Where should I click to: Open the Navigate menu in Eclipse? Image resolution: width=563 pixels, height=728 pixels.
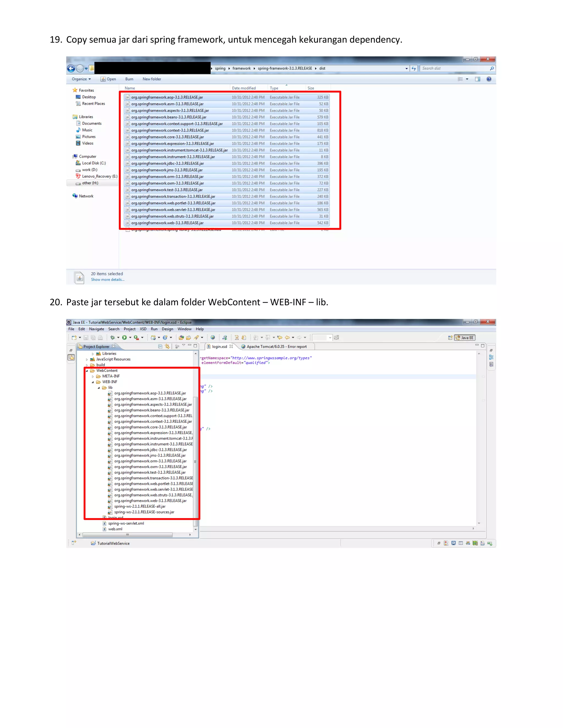click(x=97, y=329)
